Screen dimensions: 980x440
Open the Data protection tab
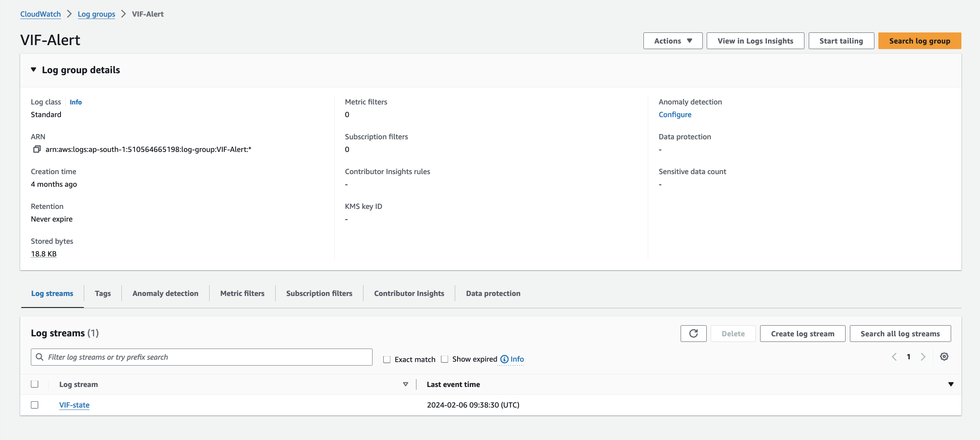(x=493, y=293)
